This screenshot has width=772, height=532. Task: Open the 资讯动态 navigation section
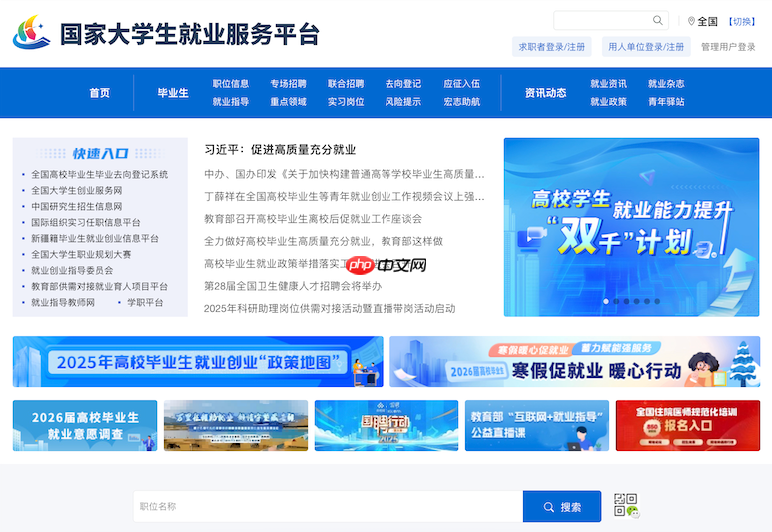[545, 93]
